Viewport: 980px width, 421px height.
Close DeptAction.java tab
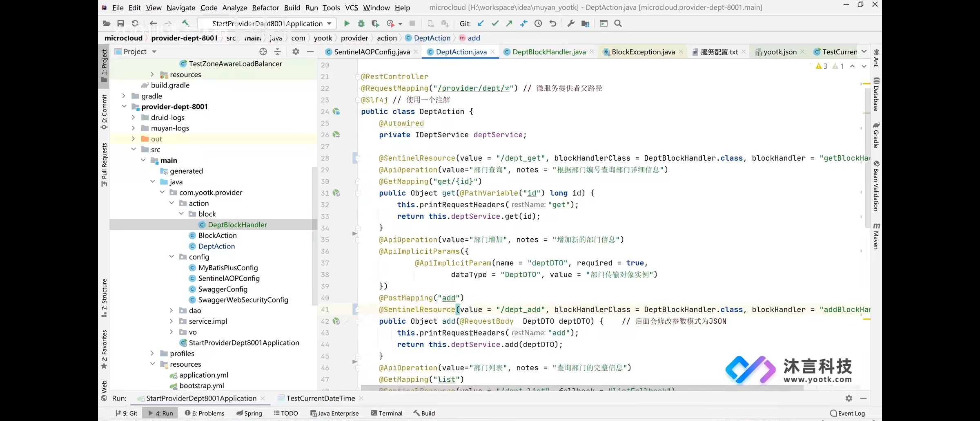point(493,52)
